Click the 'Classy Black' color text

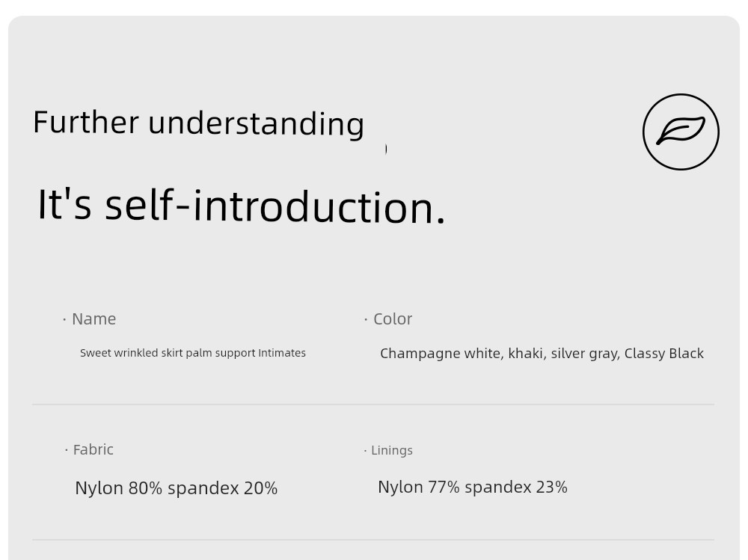(664, 354)
